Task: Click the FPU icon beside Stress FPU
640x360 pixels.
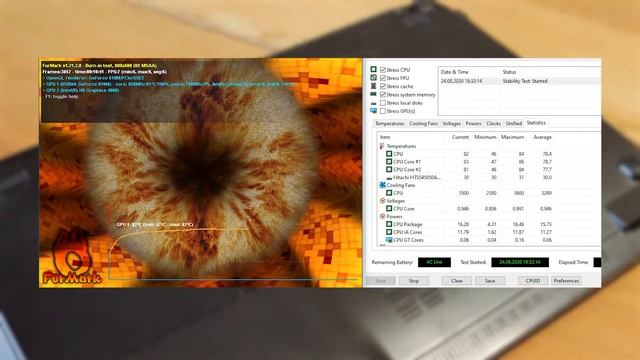Action: tap(373, 78)
